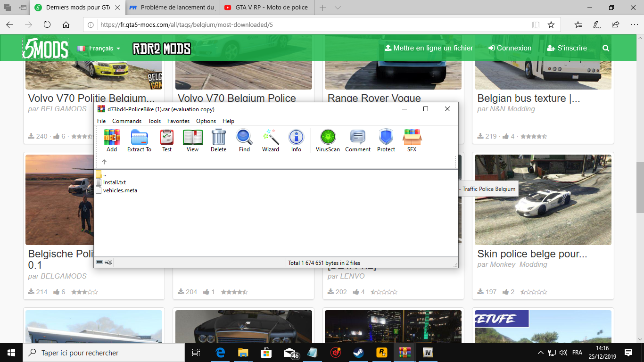Click the WinRAR status bar total bytes text
The width and height of the screenshot is (644, 362).
tap(324, 263)
